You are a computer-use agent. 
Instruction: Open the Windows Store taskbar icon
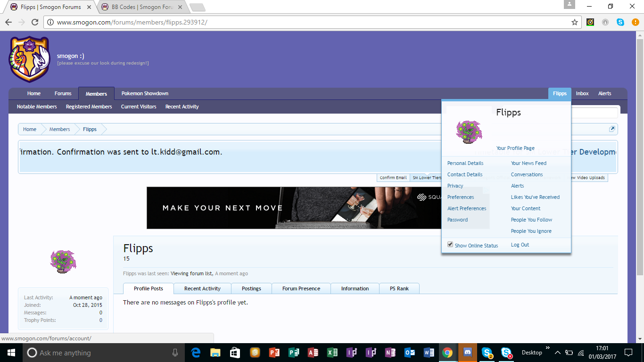pos(235,353)
